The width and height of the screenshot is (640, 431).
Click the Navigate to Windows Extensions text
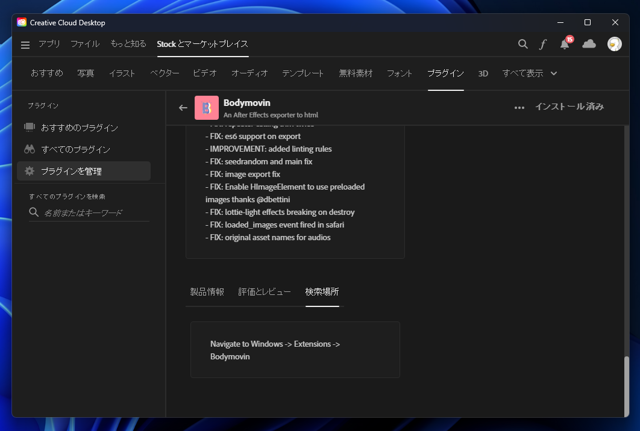[x=275, y=350]
